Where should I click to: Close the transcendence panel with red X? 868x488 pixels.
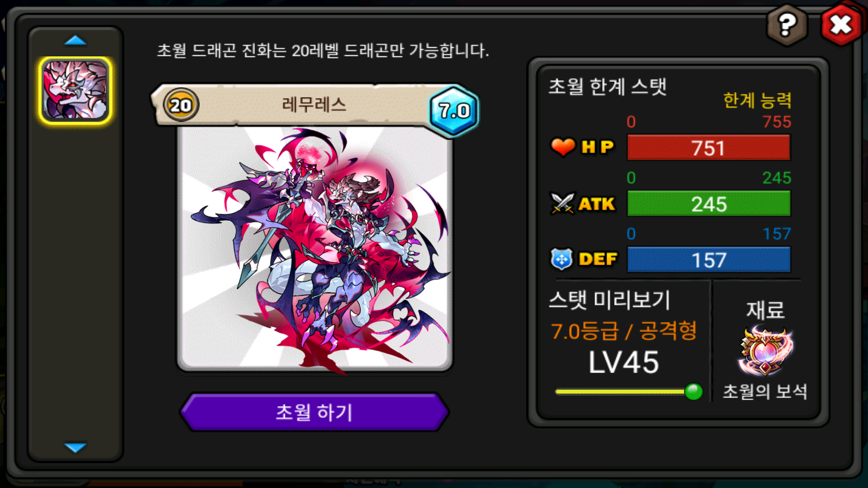(841, 24)
